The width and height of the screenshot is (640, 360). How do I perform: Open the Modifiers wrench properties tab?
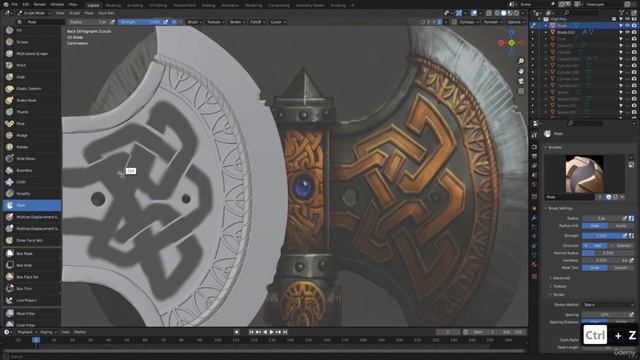[x=534, y=218]
